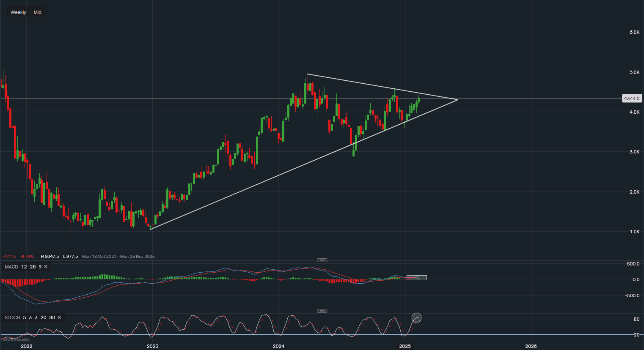Click the MACD indicator label
The height and width of the screenshot is (350, 644).
pos(11,267)
